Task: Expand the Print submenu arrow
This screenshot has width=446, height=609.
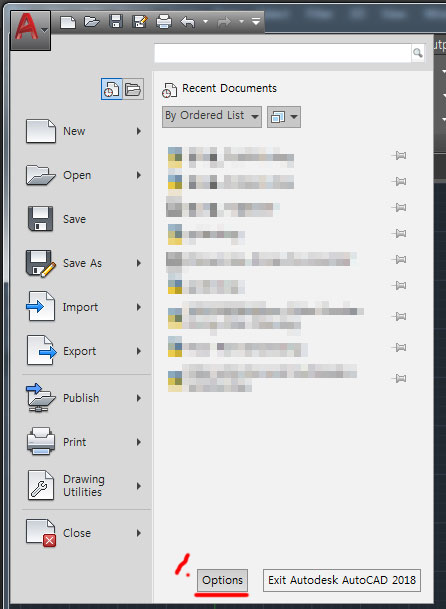Action: [x=139, y=442]
